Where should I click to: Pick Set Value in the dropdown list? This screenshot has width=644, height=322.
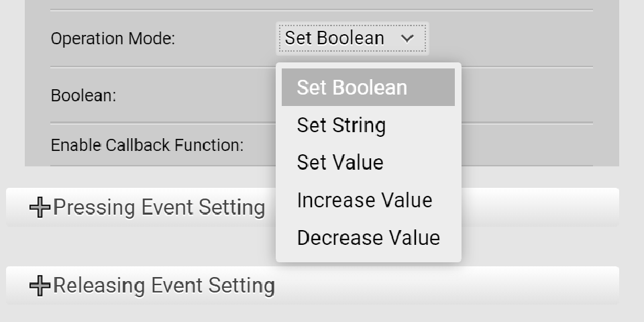pyautogui.click(x=340, y=163)
